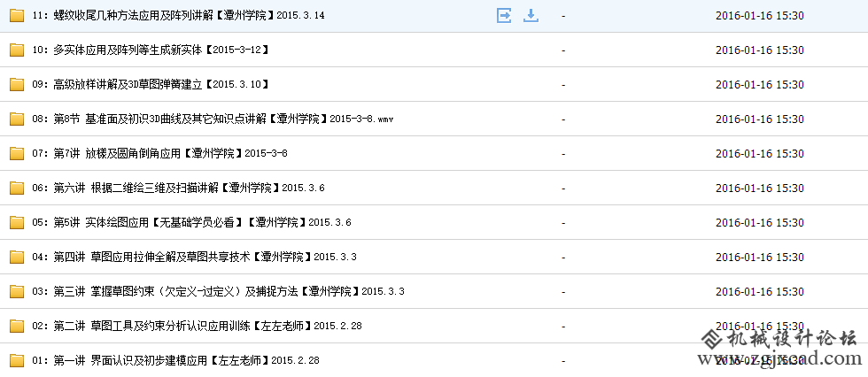
Task: Click the date on row 09 高级放样
Action: pyautogui.click(x=760, y=85)
